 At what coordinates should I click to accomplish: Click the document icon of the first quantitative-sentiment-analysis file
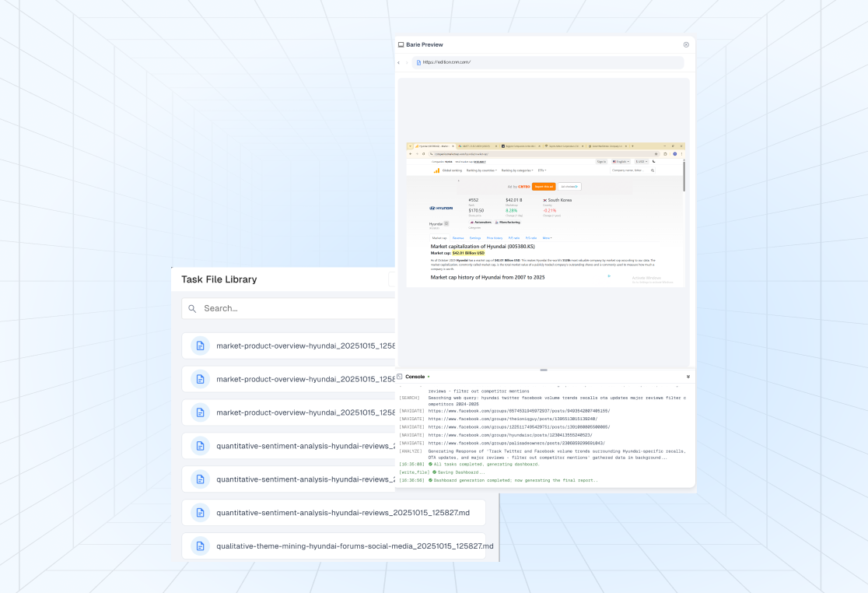click(200, 446)
